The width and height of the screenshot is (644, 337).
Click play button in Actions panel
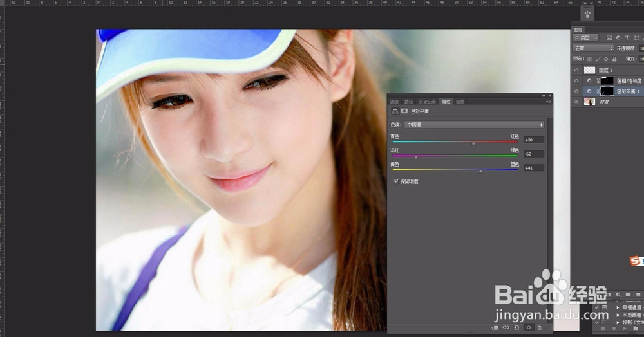tap(625, 329)
